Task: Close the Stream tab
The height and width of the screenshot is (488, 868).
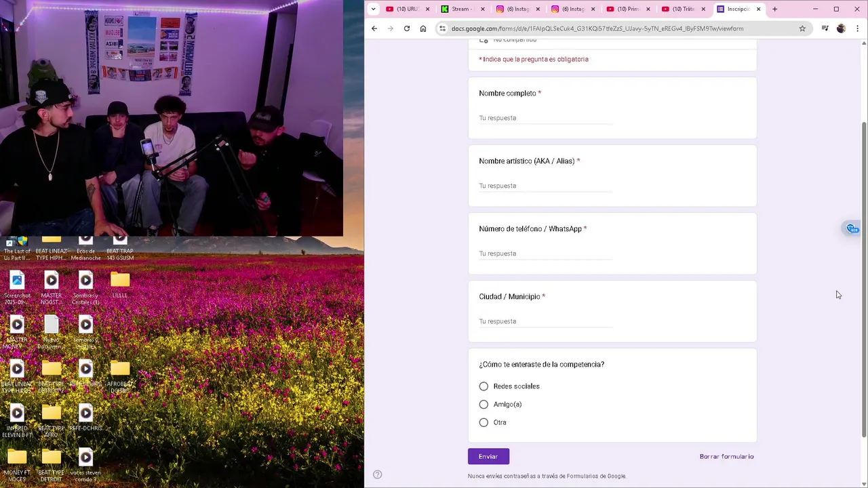Action: coord(483,9)
